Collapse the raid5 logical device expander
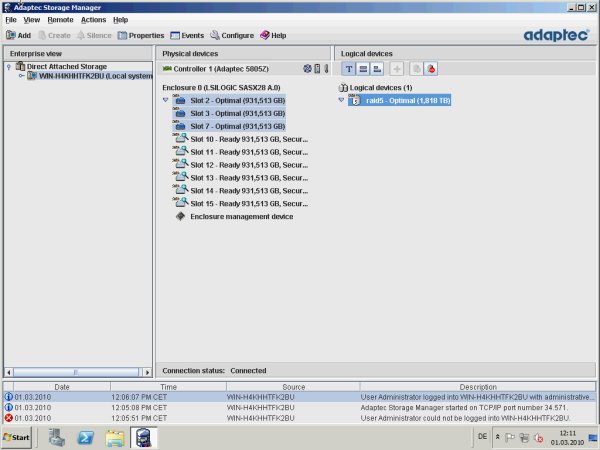 pos(341,100)
